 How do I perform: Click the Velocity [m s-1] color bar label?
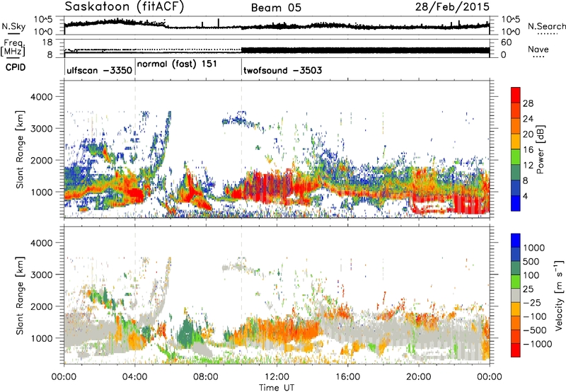click(559, 295)
